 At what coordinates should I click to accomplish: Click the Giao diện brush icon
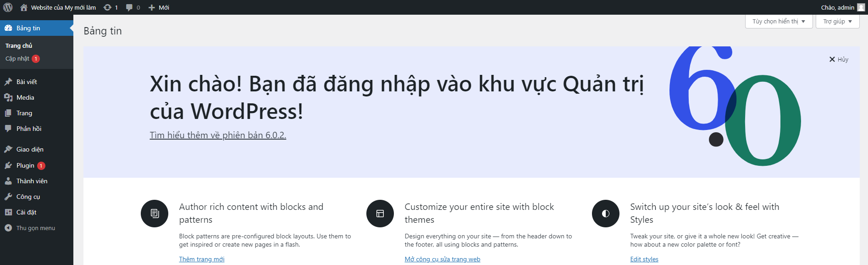coord(8,149)
